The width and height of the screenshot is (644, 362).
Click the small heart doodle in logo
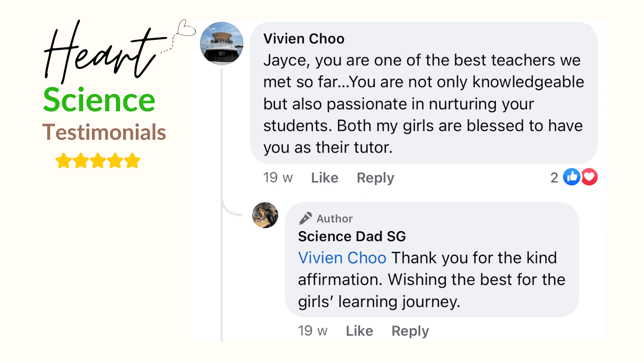[x=186, y=28]
